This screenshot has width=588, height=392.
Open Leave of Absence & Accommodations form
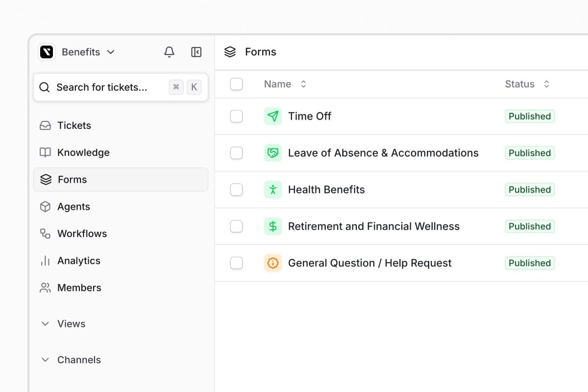383,153
